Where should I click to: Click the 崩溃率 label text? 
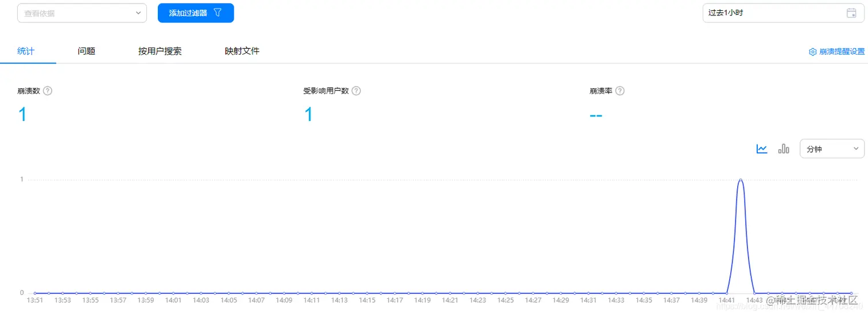(601, 91)
